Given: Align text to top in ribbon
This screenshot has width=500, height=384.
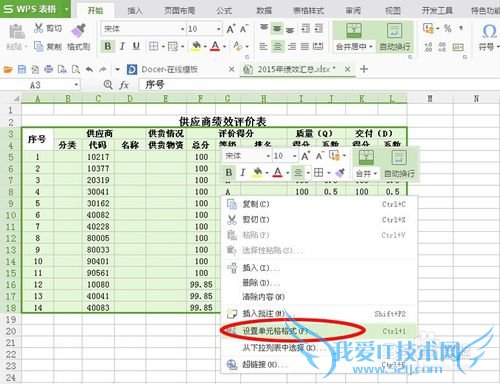Looking at the screenshot, I should [264, 28].
